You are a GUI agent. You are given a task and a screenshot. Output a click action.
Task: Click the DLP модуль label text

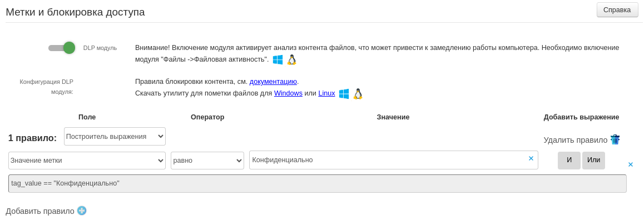pos(100,48)
